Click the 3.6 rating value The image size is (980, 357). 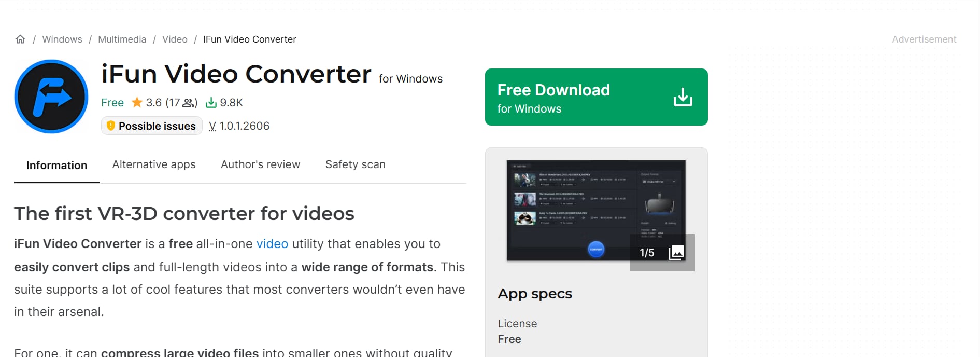[154, 103]
